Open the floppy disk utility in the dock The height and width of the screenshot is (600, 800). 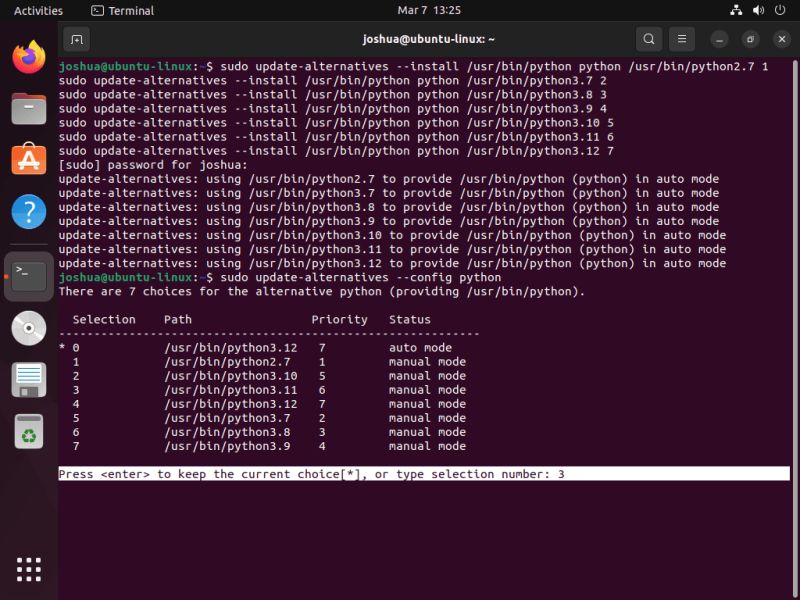click(x=28, y=380)
